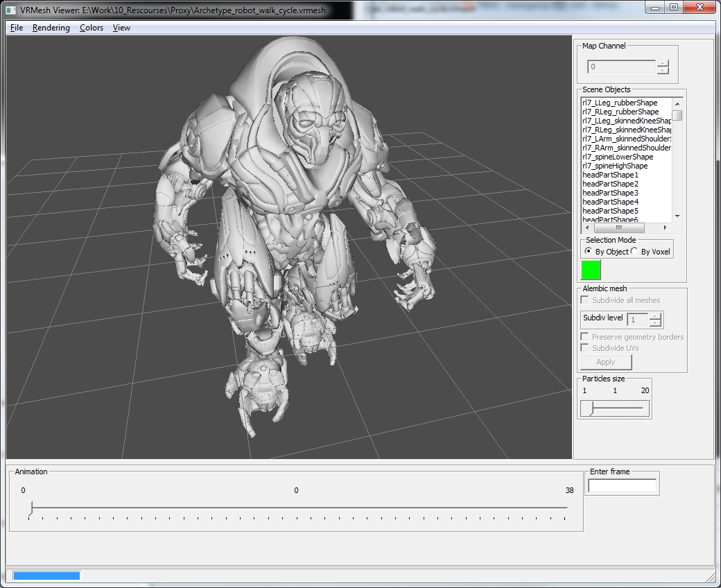The image size is (721, 588).
Task: Click the green selection color swatch
Action: click(x=591, y=270)
